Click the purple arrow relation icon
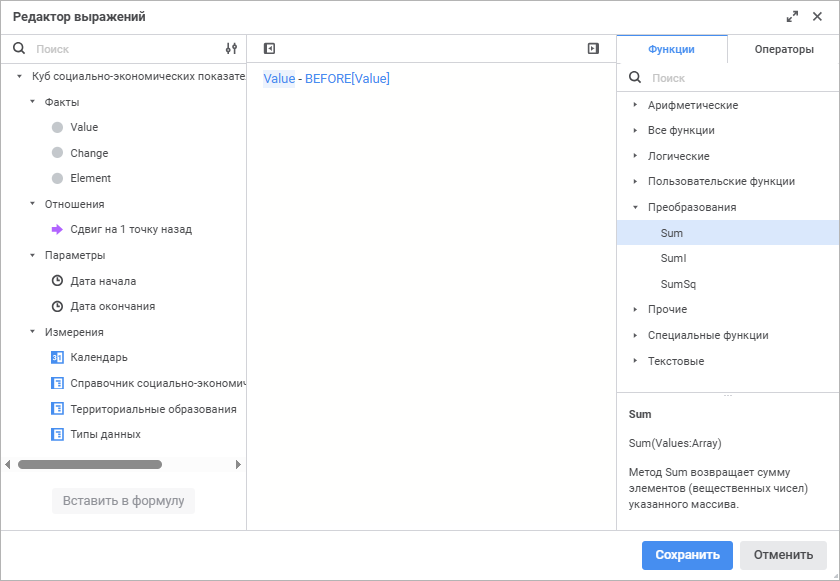The image size is (840, 581). 57,229
